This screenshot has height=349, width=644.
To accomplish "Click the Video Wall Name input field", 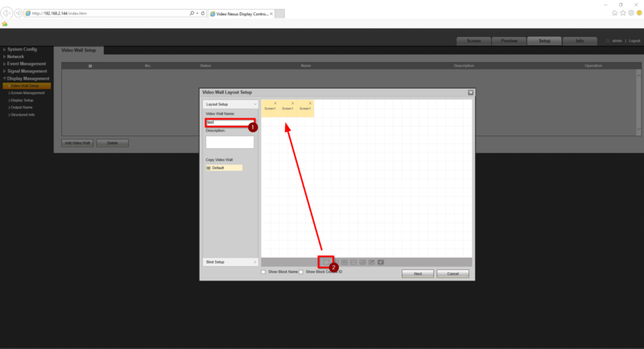I will [x=230, y=122].
